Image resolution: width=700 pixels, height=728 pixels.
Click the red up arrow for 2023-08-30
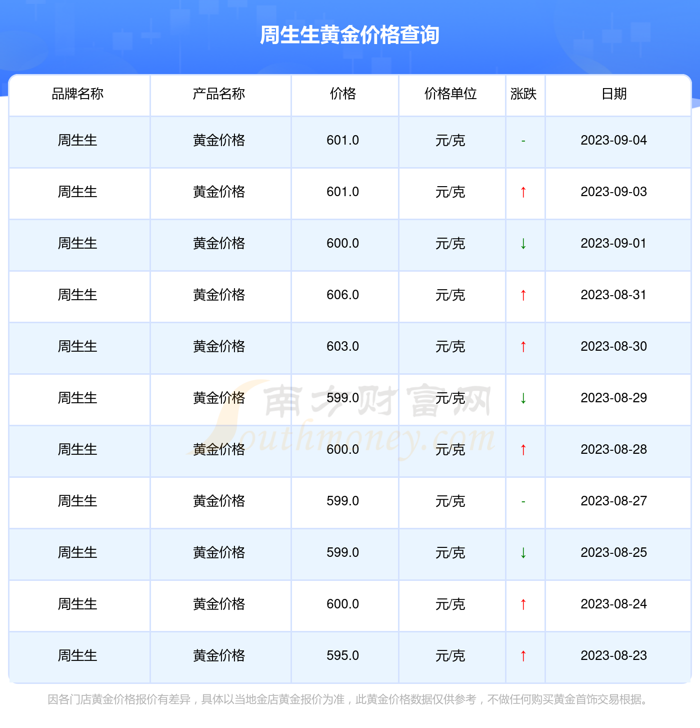(x=523, y=347)
